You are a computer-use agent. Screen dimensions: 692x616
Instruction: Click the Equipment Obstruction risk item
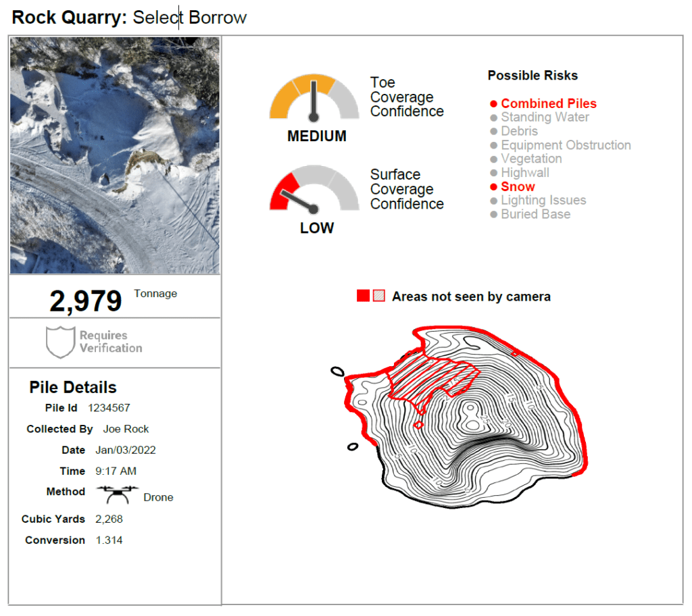tap(565, 145)
